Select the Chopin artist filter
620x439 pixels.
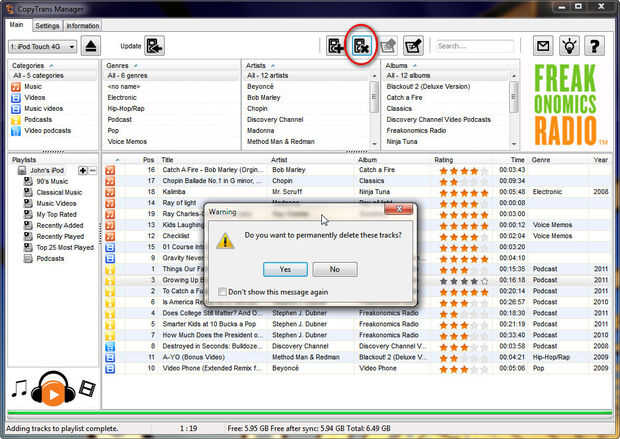(x=257, y=109)
